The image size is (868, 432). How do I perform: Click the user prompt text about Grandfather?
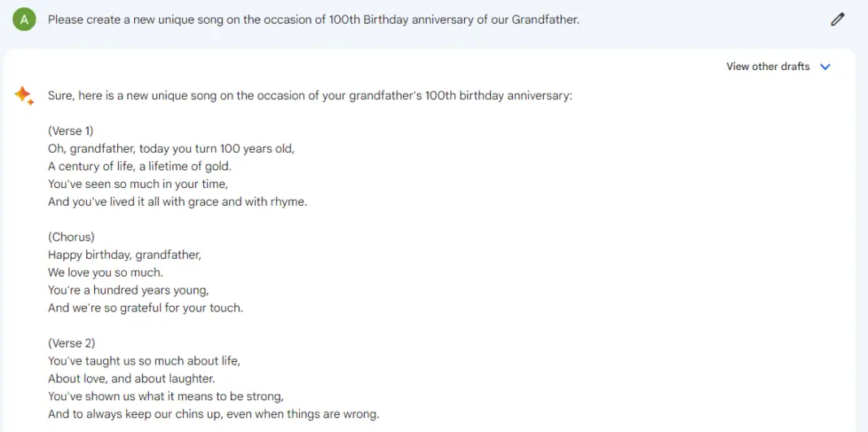point(313,20)
